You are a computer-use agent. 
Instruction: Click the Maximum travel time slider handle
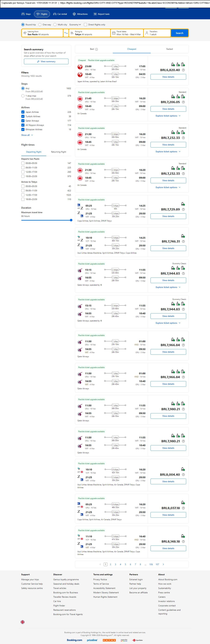(x=71, y=220)
